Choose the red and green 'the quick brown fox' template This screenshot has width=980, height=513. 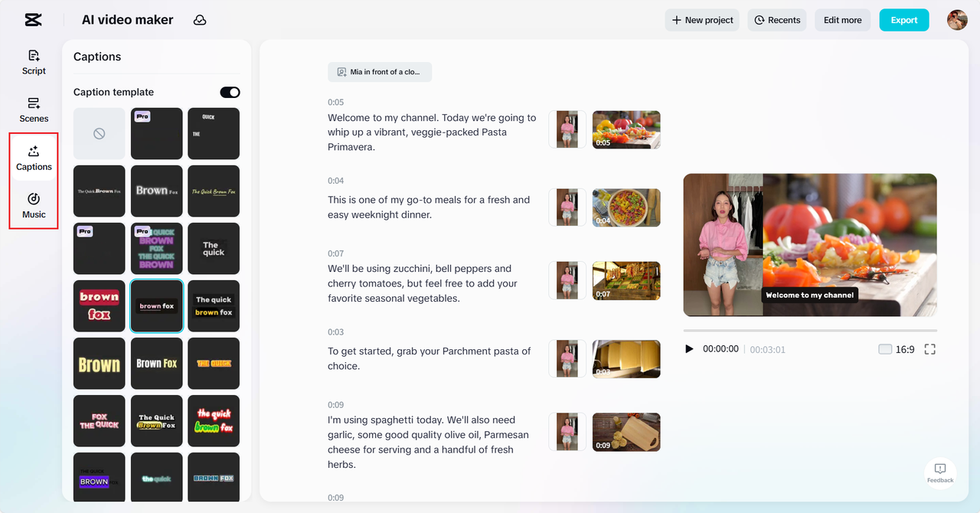pos(214,421)
